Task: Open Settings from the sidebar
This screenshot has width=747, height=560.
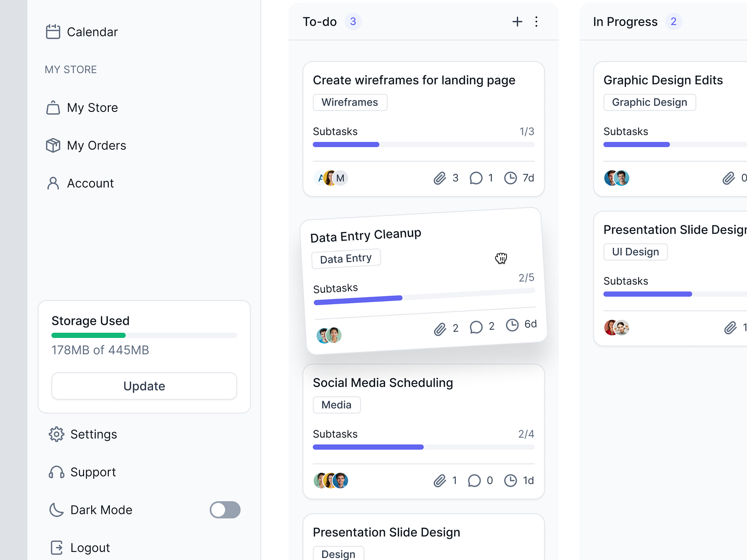Action: (93, 434)
